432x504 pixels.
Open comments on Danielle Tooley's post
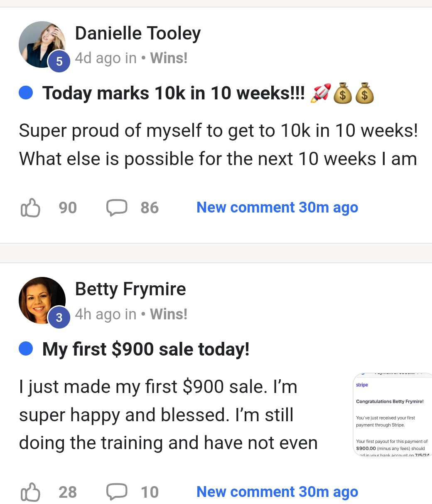pos(117,208)
